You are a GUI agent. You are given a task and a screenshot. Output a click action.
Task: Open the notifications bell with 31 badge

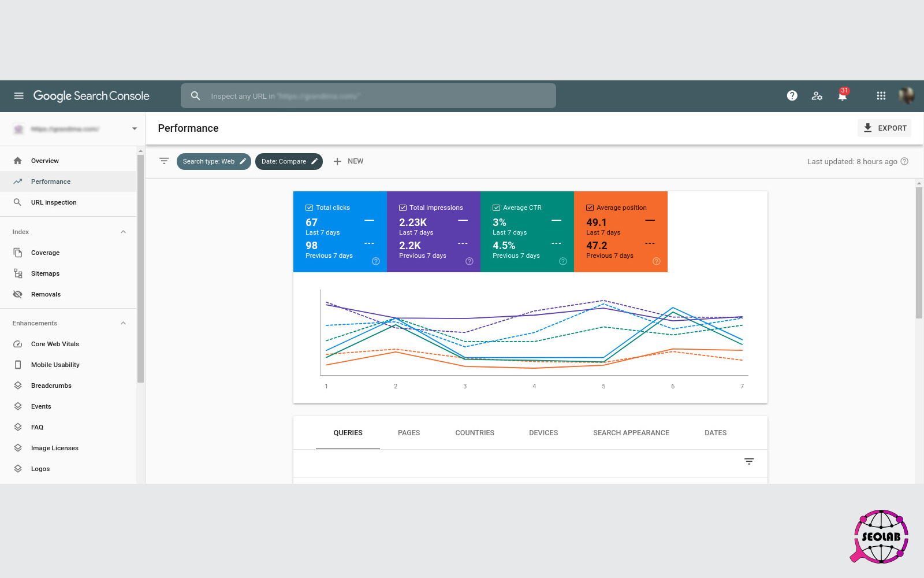[843, 95]
